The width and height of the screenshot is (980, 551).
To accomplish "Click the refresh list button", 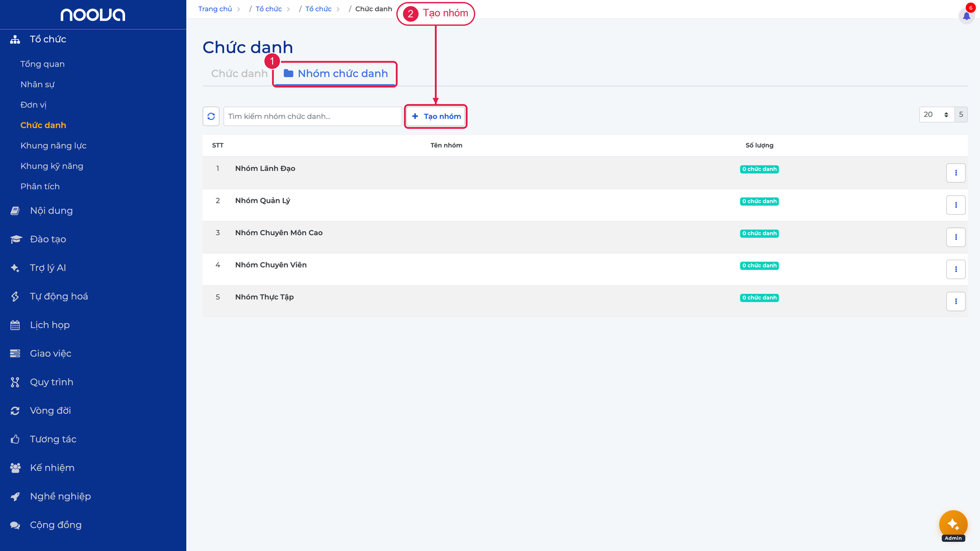I will pos(211,116).
